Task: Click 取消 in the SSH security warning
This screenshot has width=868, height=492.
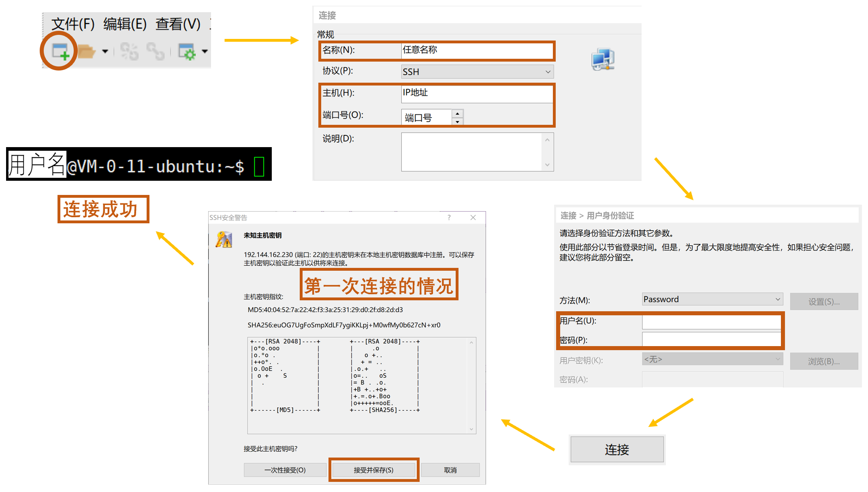Action: click(450, 470)
